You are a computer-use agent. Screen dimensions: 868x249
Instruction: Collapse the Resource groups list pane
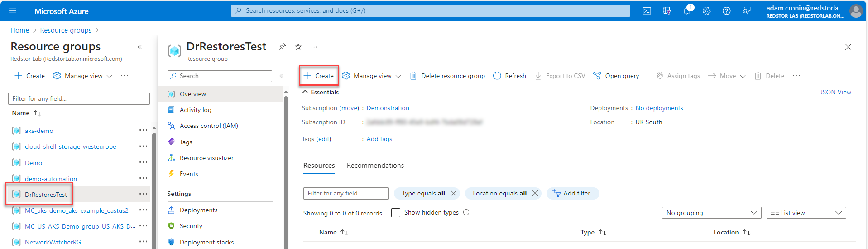(x=140, y=47)
